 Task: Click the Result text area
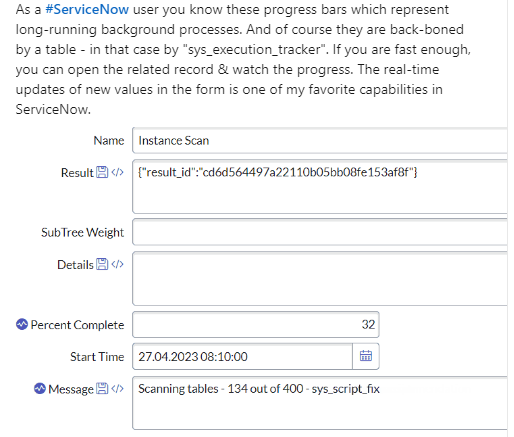pyautogui.click(x=320, y=187)
